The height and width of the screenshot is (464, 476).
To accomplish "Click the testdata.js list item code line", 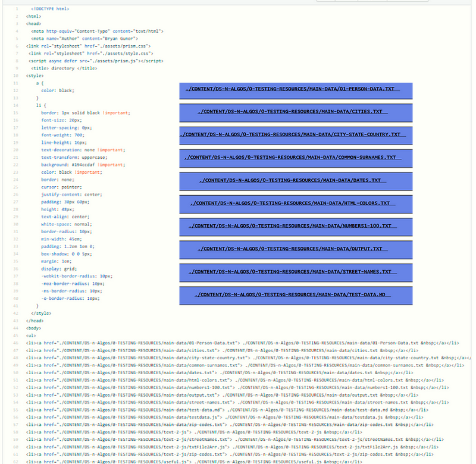I will pyautogui.click(x=225, y=417).
